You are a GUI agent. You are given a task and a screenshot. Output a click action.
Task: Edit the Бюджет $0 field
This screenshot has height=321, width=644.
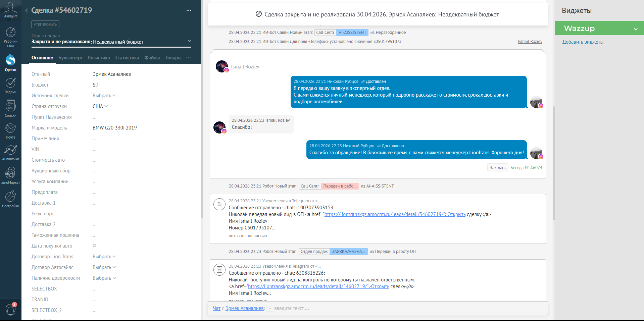point(95,85)
